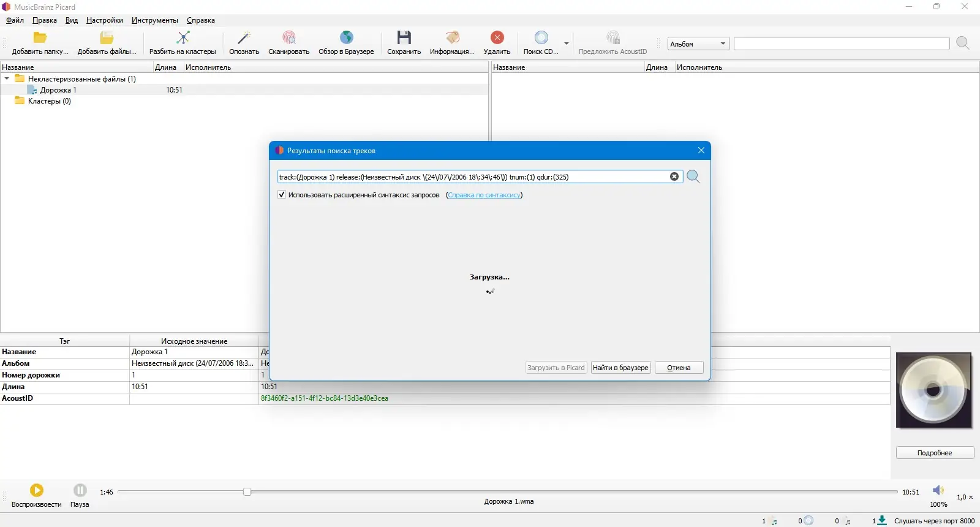The image size is (980, 527).
Task: Click the Отмена button in the dialog
Action: pos(679,368)
